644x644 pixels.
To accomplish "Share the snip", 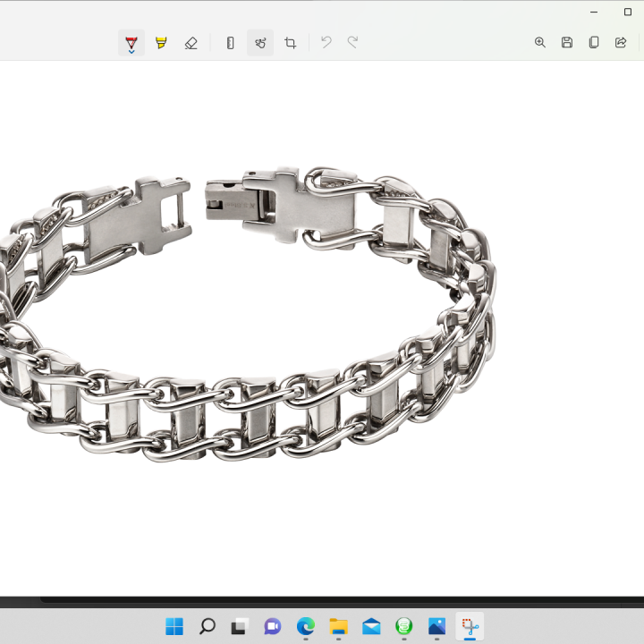I will pos(621,42).
